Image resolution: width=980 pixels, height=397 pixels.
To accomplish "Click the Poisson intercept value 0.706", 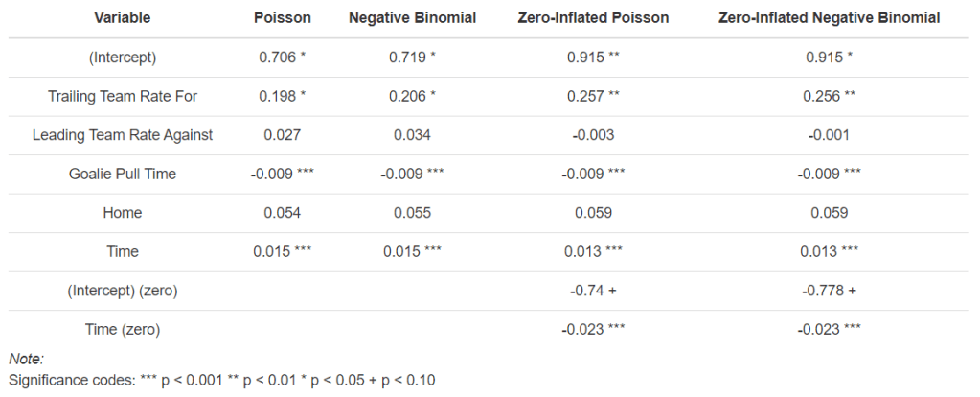I will click(x=275, y=58).
